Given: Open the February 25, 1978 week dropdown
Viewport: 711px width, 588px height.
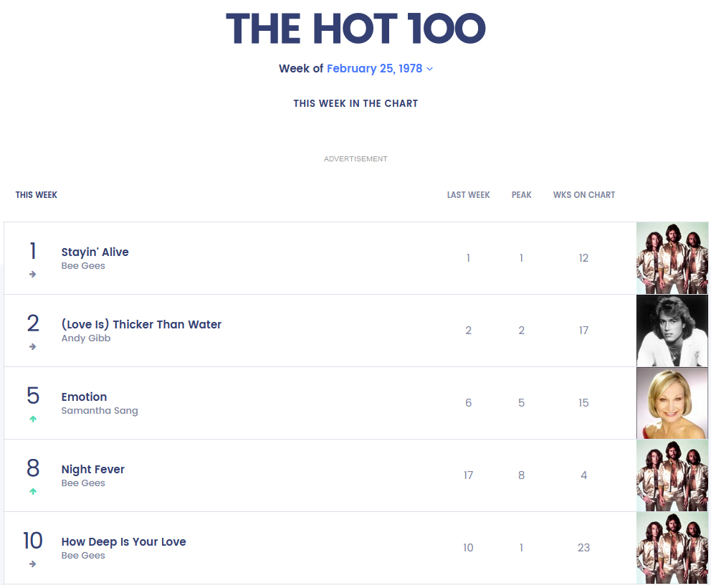Looking at the screenshot, I should coord(380,69).
